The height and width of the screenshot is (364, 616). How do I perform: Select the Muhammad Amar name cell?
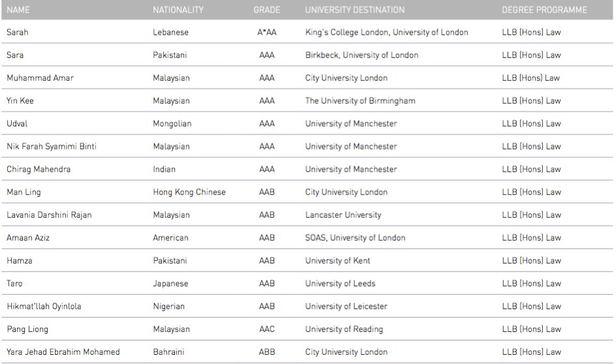point(40,78)
